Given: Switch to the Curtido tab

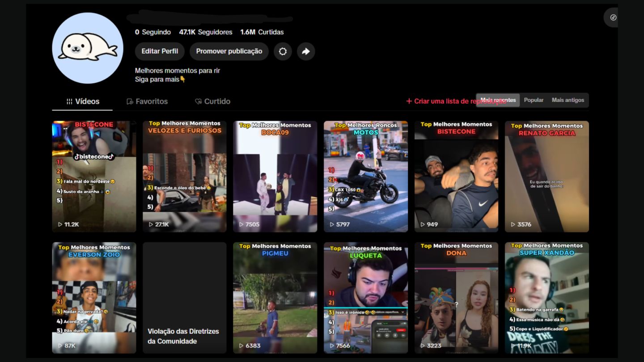Looking at the screenshot, I should pyautogui.click(x=213, y=101).
